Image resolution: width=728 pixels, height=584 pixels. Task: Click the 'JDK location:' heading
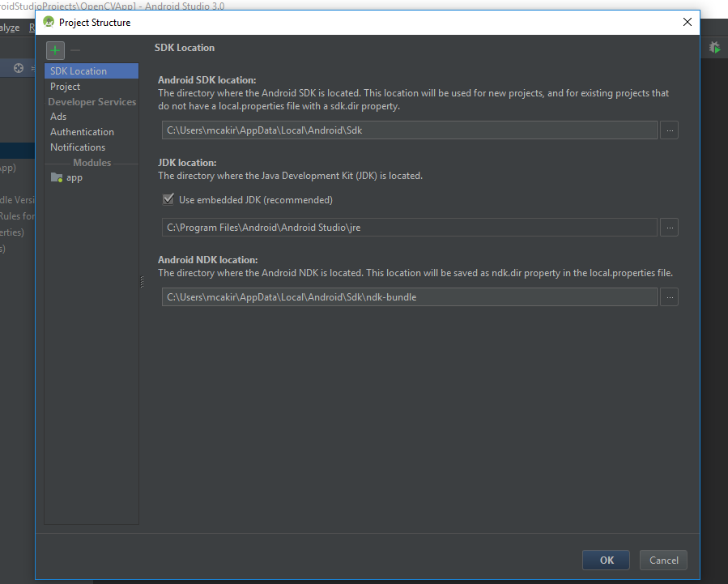click(x=187, y=163)
